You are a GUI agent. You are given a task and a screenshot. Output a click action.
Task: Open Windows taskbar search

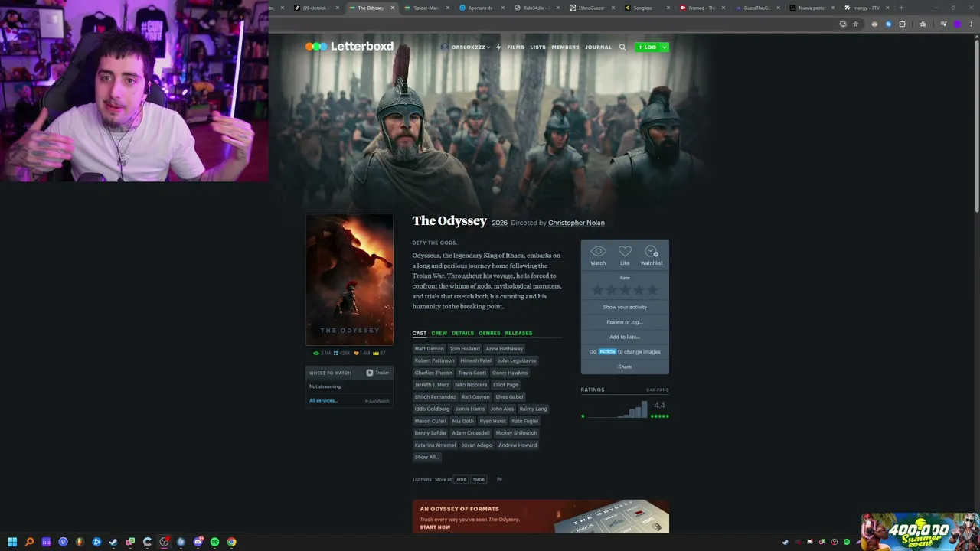(29, 542)
